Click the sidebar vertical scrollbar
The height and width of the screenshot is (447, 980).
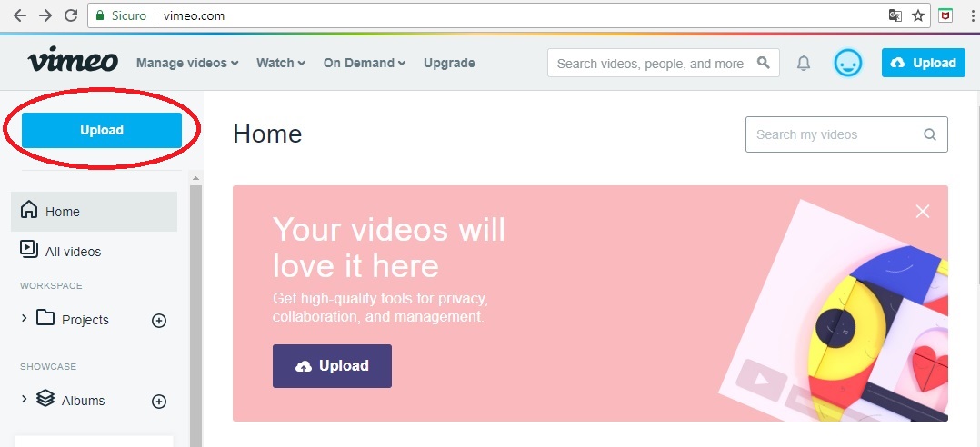coord(196,315)
